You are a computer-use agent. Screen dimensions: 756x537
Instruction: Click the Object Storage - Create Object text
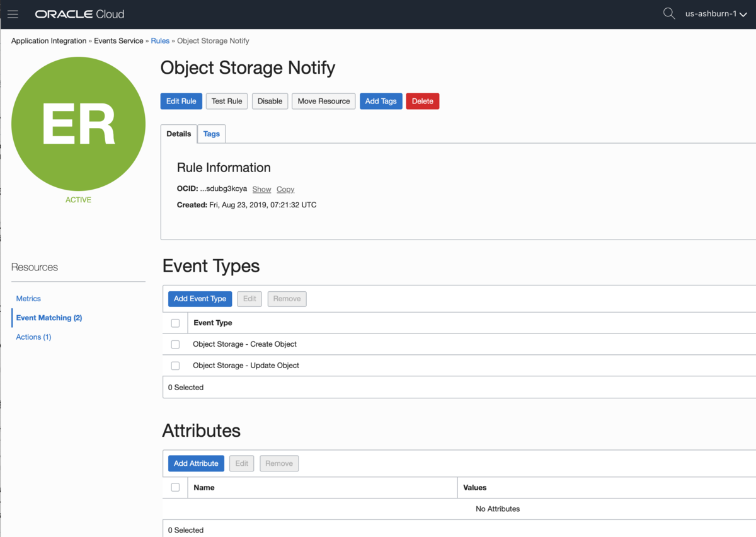(x=244, y=344)
